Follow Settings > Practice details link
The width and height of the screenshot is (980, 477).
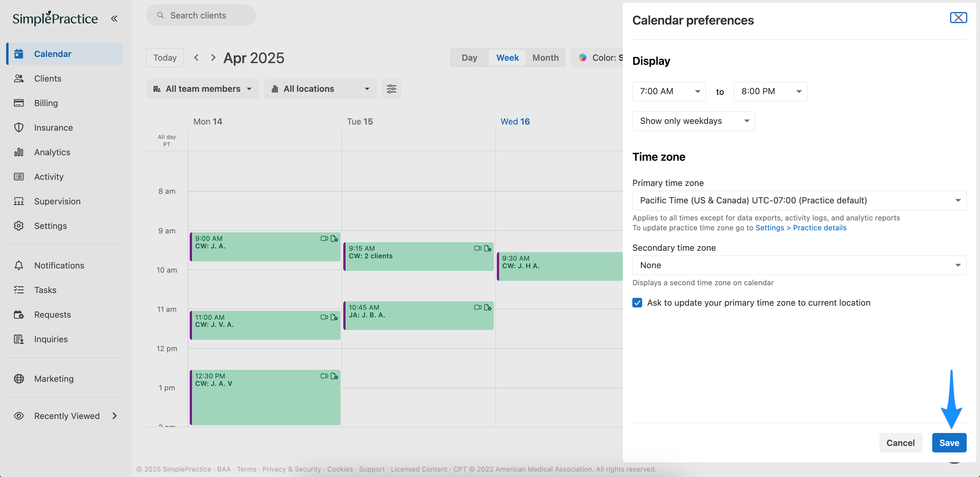[801, 228]
